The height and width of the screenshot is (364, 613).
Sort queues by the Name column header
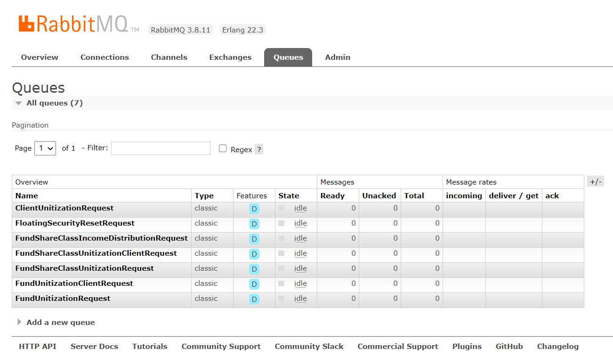coord(27,196)
